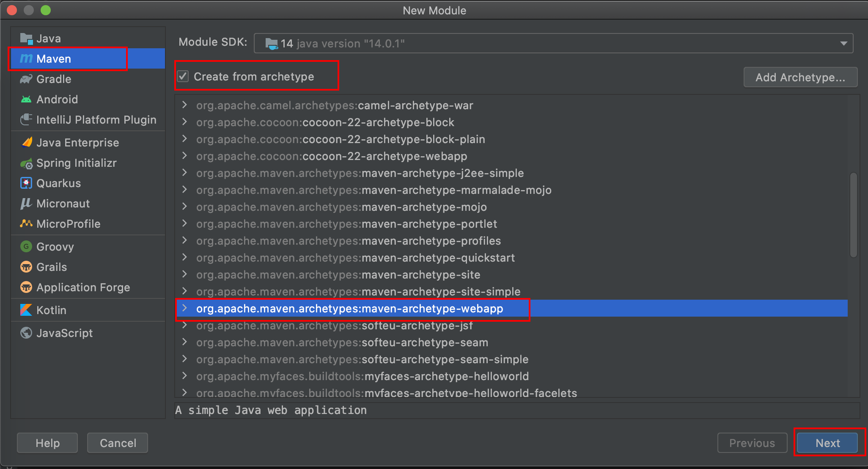Select maven-archetype-marmalade-mojo archetype
This screenshot has width=868, height=469.
(511, 190)
